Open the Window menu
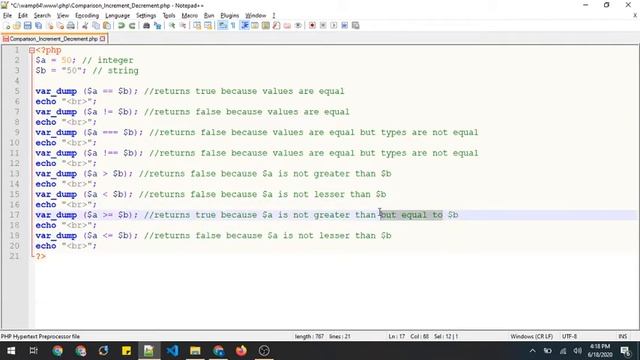The image size is (640, 360). tap(256, 16)
